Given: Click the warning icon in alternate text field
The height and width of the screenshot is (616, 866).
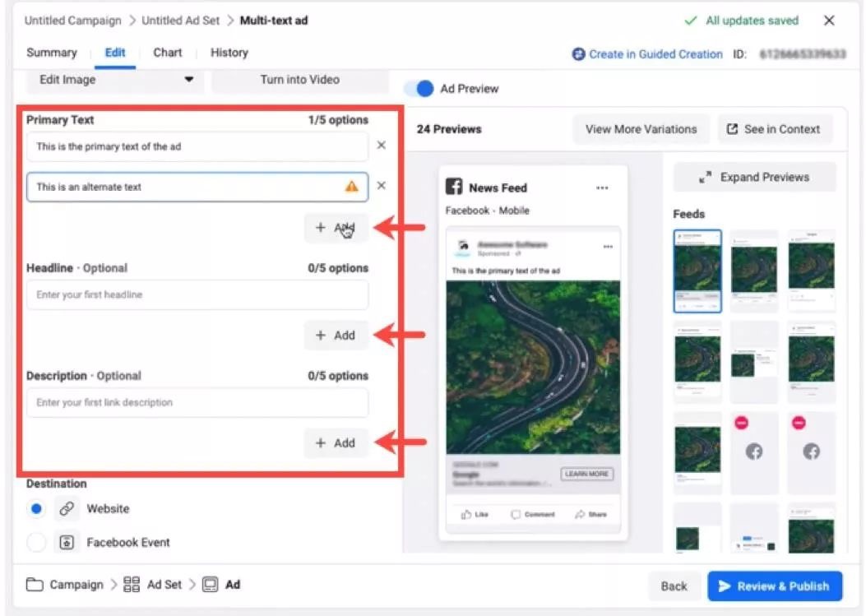Looking at the screenshot, I should [x=352, y=187].
